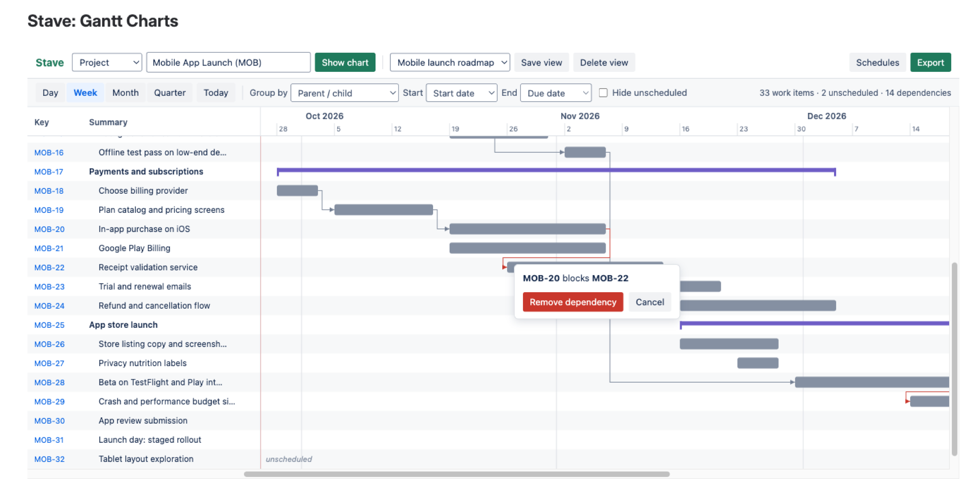The height and width of the screenshot is (479, 980).
Task: Click Save view
Action: 542,62
